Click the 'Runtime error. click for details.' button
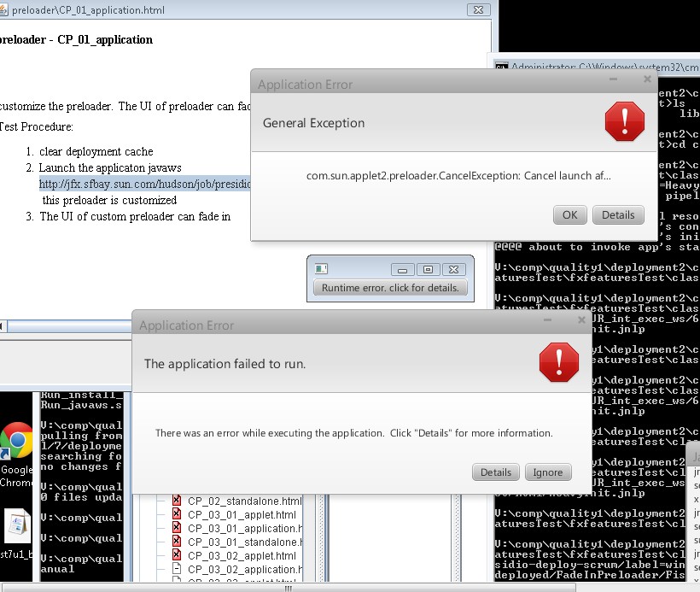700x592 pixels. pyautogui.click(x=390, y=288)
